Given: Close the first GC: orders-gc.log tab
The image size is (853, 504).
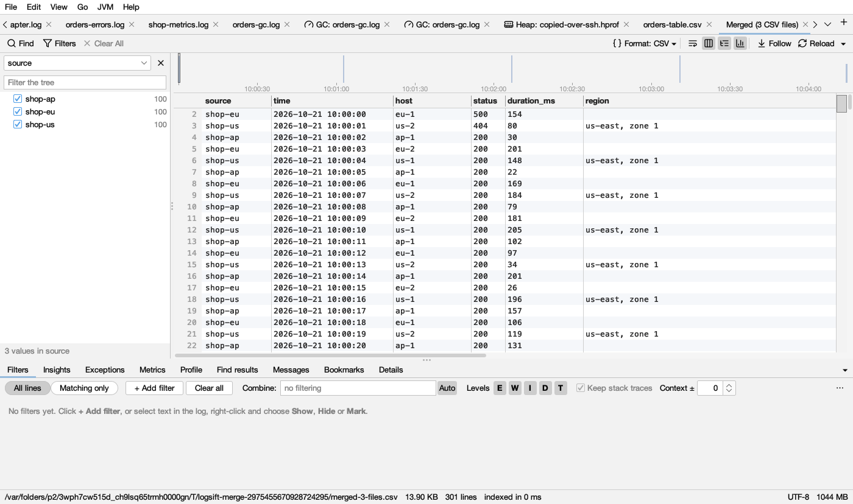Looking at the screenshot, I should pyautogui.click(x=387, y=24).
